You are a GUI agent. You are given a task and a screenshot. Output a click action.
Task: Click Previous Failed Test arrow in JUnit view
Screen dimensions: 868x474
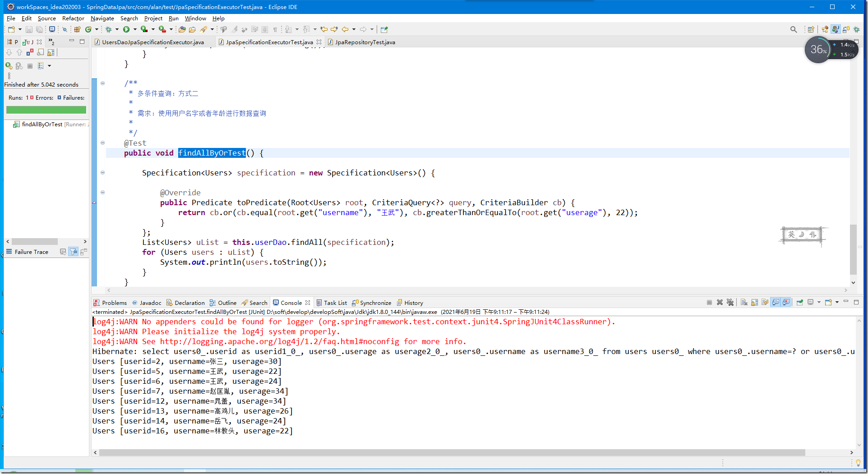click(x=19, y=53)
